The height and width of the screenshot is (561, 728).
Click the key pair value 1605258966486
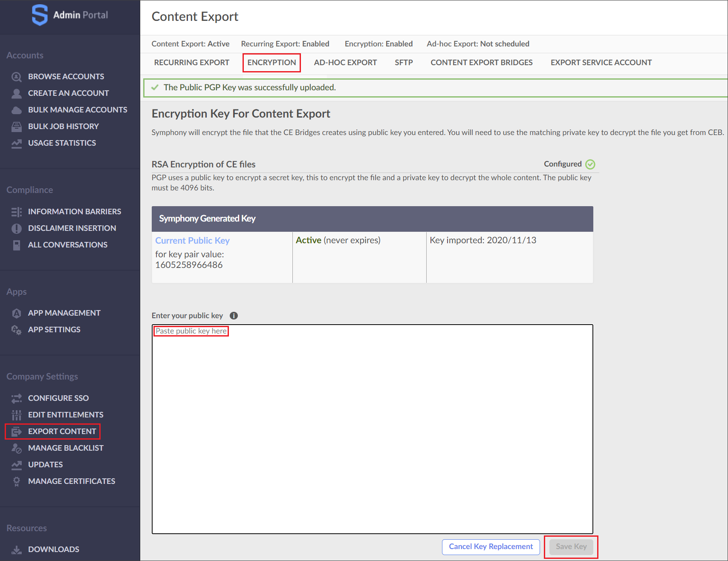coord(189,265)
